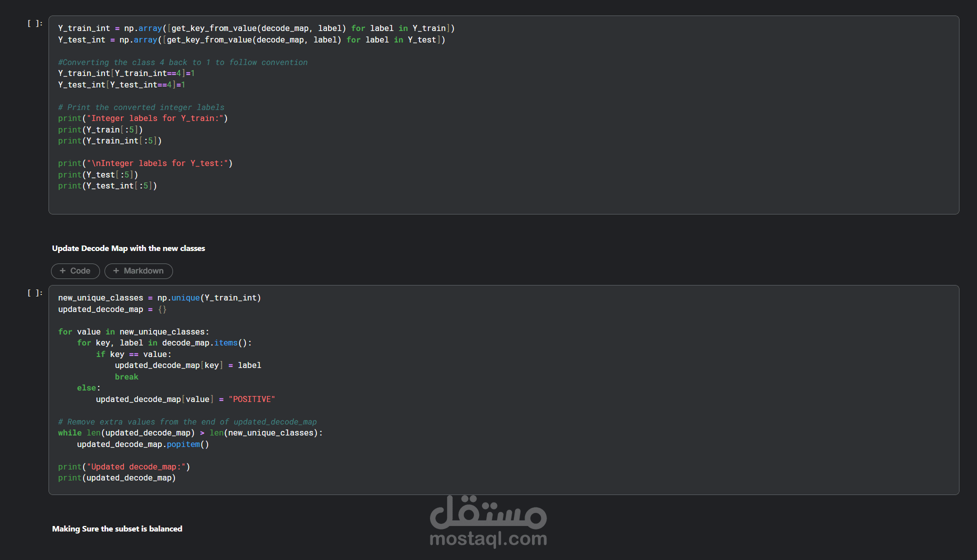Click the second cell's execution prompt brackets

click(x=34, y=293)
